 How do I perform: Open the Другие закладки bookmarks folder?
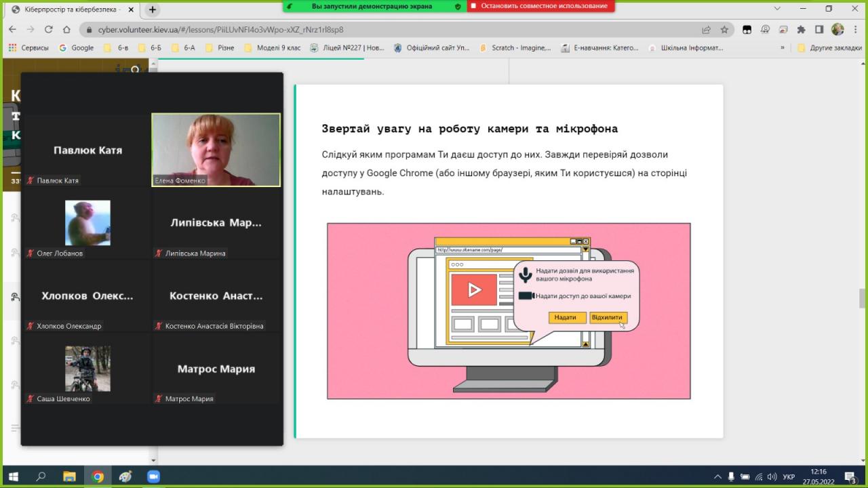831,48
